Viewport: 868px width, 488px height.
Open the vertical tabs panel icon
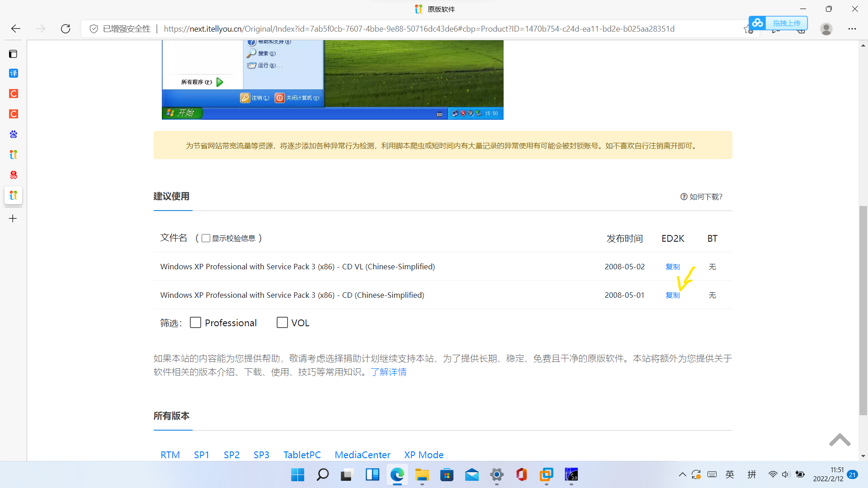tap(13, 54)
